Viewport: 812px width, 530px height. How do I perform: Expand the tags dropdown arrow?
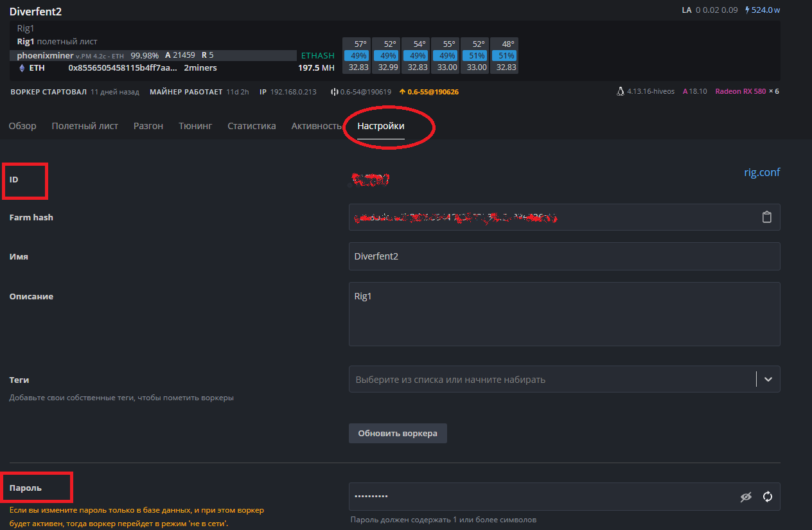tap(768, 380)
